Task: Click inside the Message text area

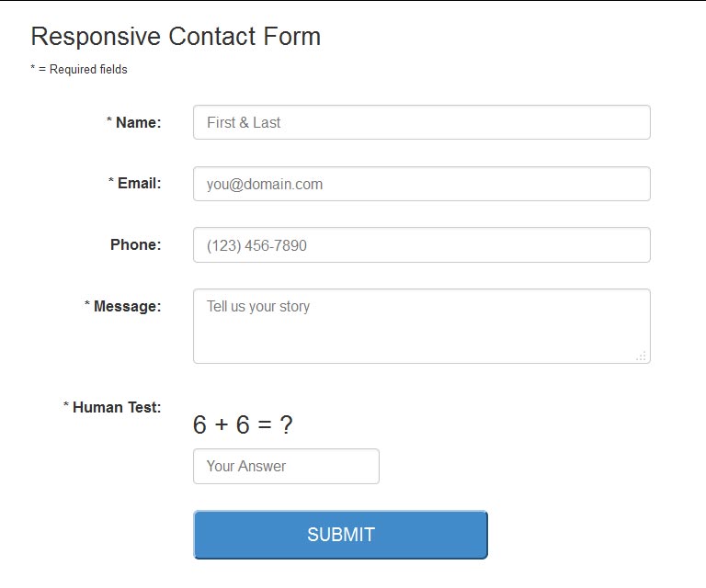Action: (x=421, y=326)
